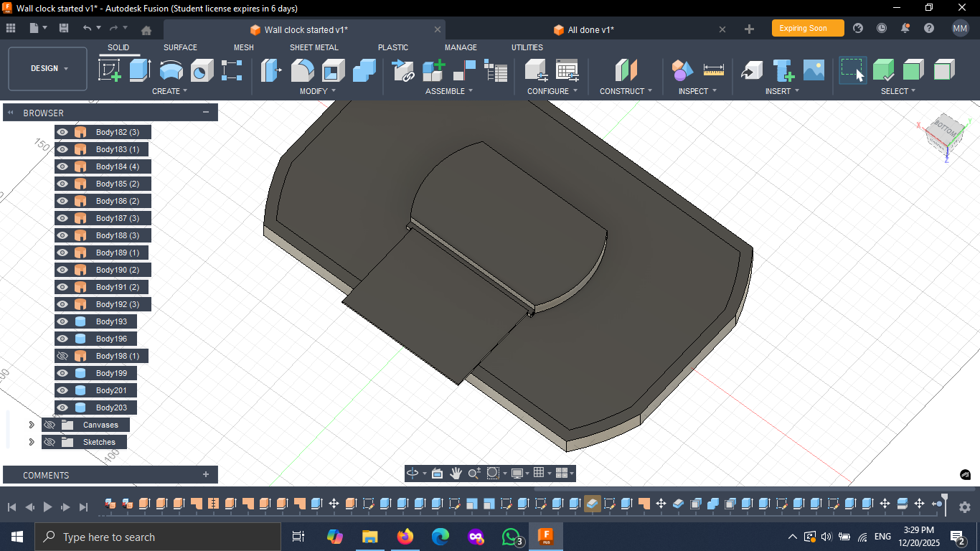
Task: Add a comment with the plus button
Action: point(206,474)
